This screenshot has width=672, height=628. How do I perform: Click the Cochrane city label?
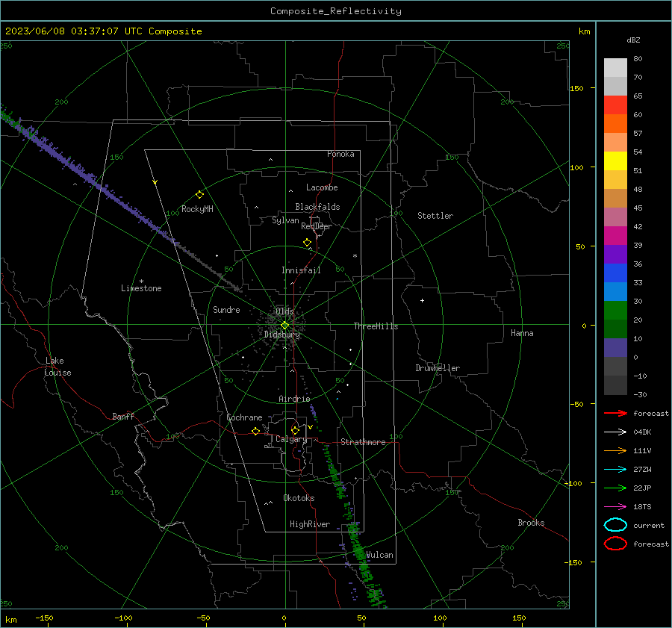(x=244, y=417)
